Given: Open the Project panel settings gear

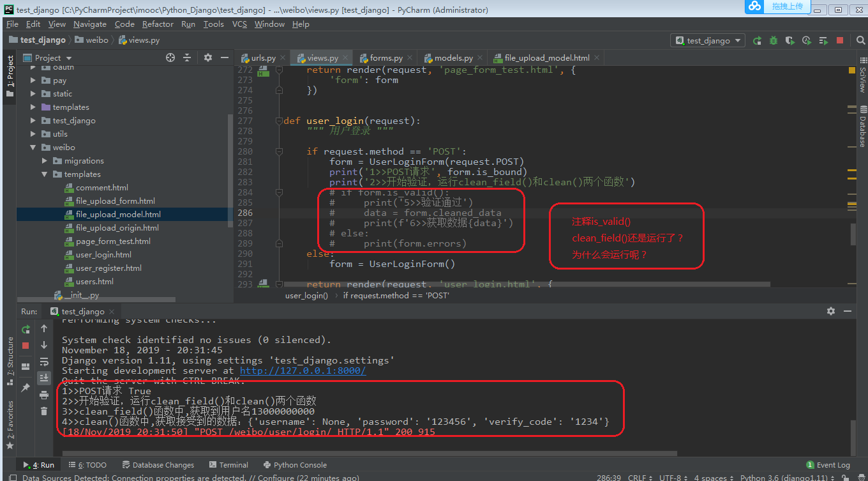Looking at the screenshot, I should click(x=207, y=57).
